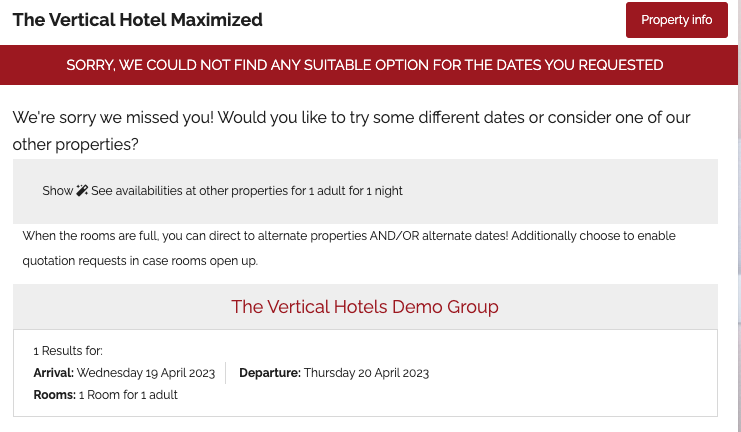Viewport: 741px width, 432px height.
Task: Expand the Show availabilities section
Action: pyautogui.click(x=57, y=191)
